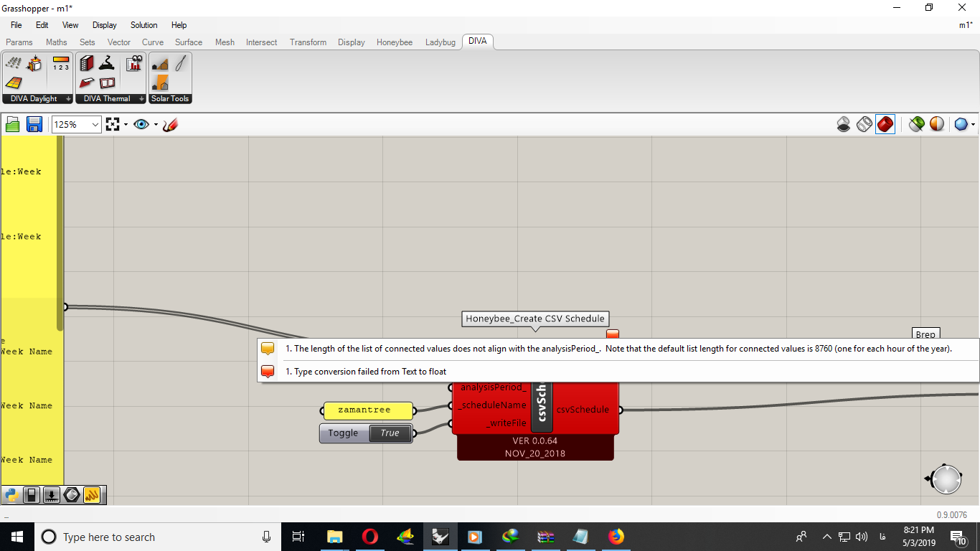Select the DIVA Daylight box with arrows component
Viewport: 980px width, 551px height.
point(34,64)
